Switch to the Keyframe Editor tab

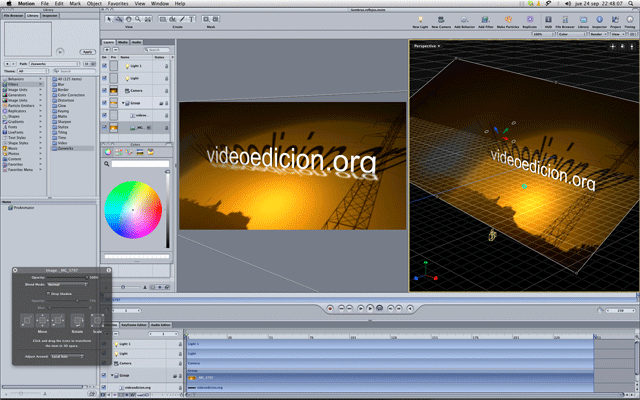click(133, 325)
